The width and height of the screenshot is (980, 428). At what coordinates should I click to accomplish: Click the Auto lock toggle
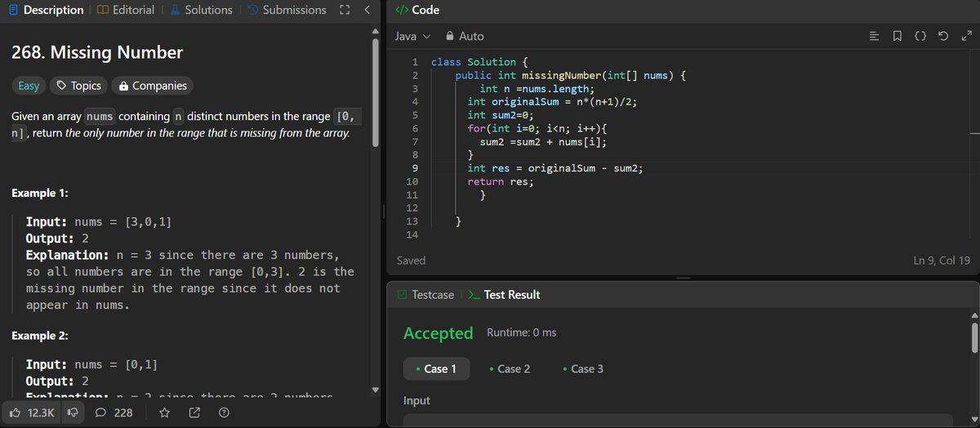[x=465, y=36]
